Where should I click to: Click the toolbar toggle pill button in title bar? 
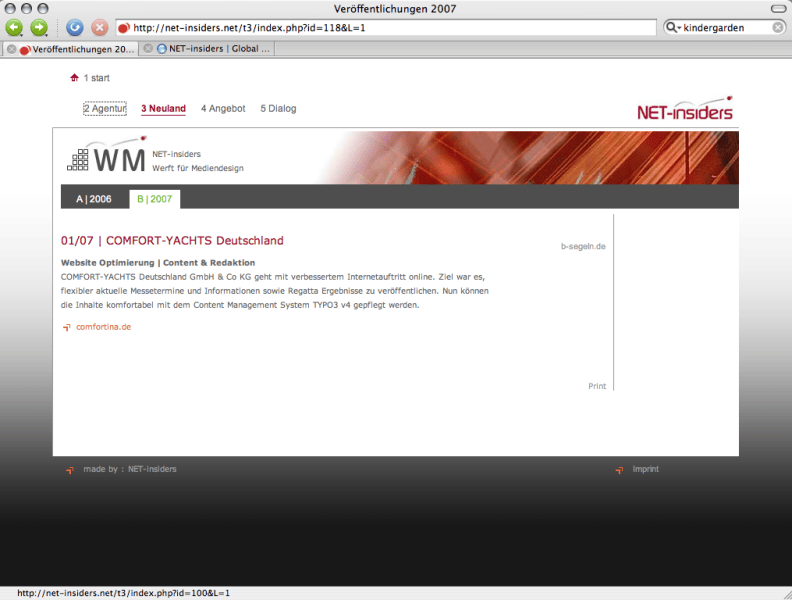pos(778,9)
